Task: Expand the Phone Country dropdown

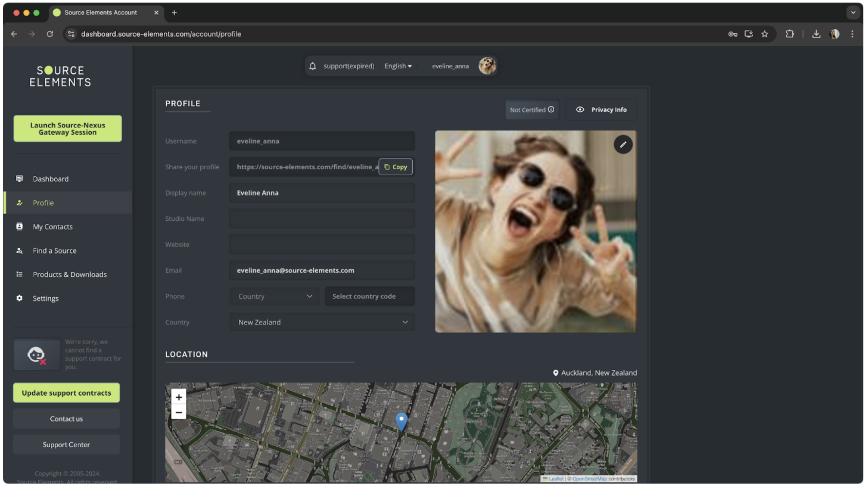Action: [x=274, y=296]
